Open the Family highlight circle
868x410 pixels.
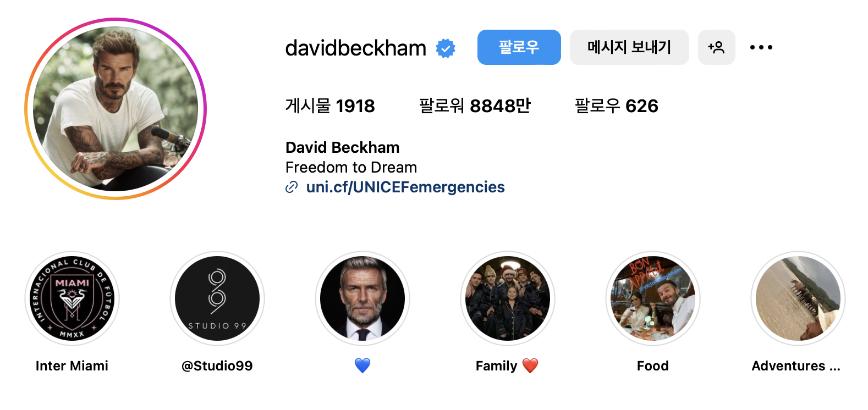tap(508, 298)
